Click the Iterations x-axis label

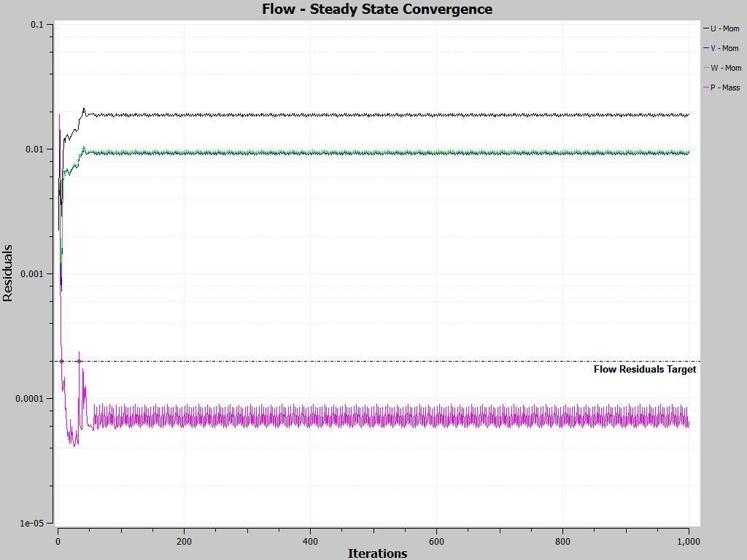coord(377,553)
